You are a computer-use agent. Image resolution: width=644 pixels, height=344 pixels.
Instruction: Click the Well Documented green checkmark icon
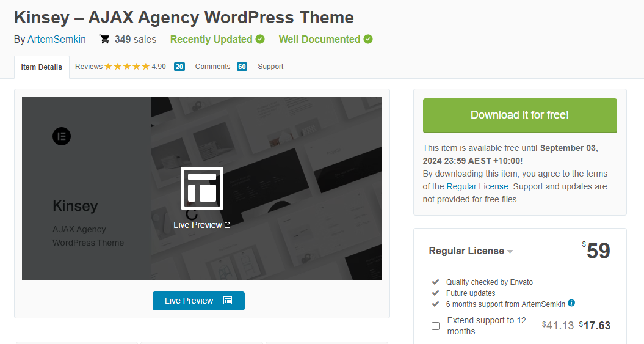[368, 39]
